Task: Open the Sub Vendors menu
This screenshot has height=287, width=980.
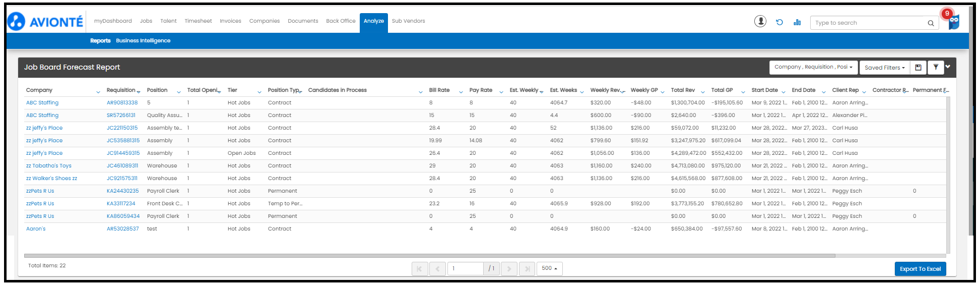Action: 409,21
